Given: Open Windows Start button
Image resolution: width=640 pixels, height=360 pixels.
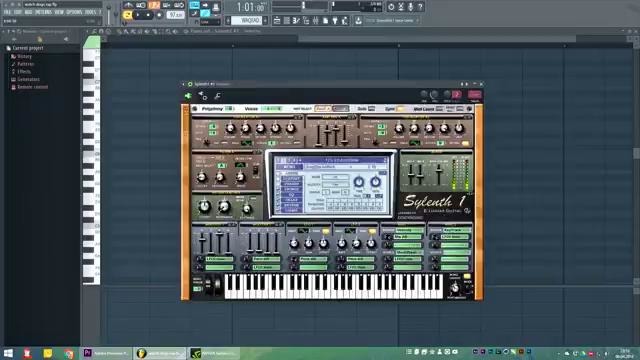Looking at the screenshot, I should click(8, 353).
